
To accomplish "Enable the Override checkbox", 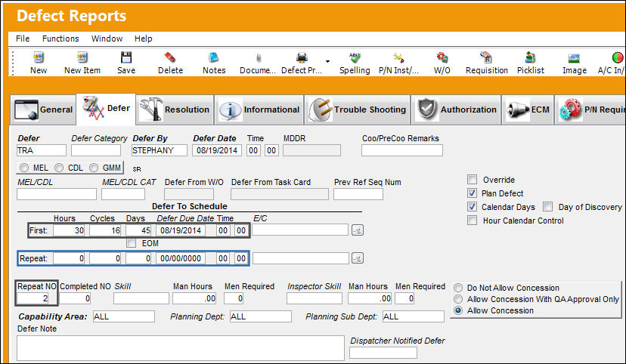I will (x=473, y=180).
